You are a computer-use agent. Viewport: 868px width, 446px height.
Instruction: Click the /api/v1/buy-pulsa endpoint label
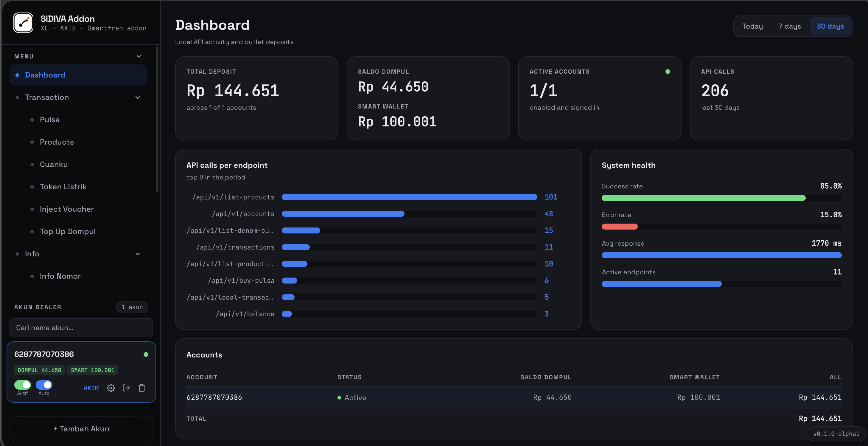click(x=241, y=281)
